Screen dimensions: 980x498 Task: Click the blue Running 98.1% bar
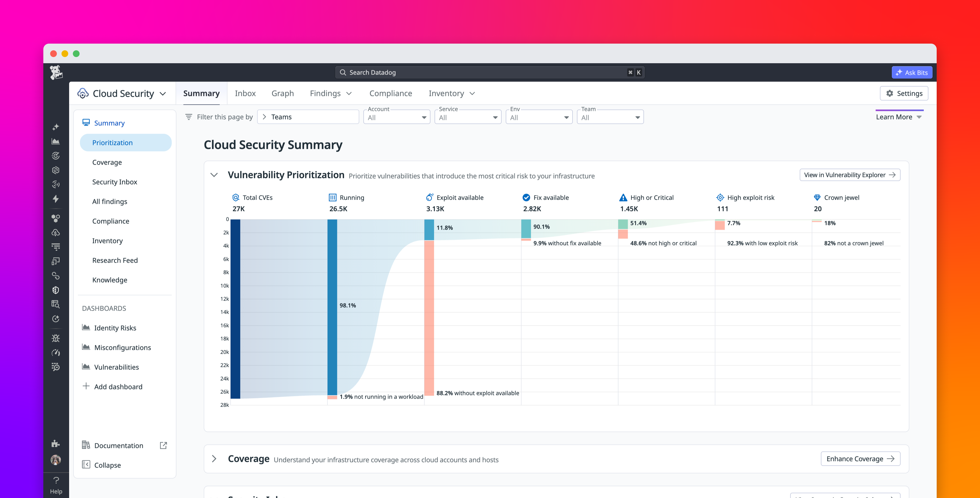point(332,307)
